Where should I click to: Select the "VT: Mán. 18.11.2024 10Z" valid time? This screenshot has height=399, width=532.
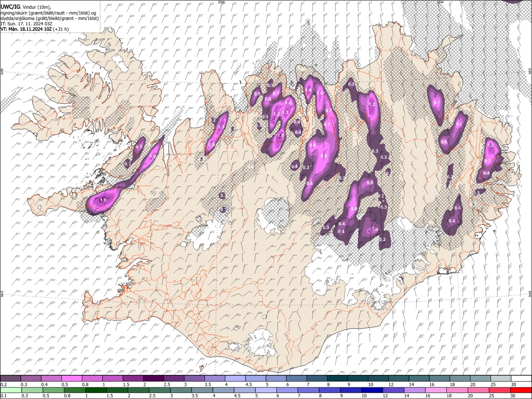pos(27,29)
